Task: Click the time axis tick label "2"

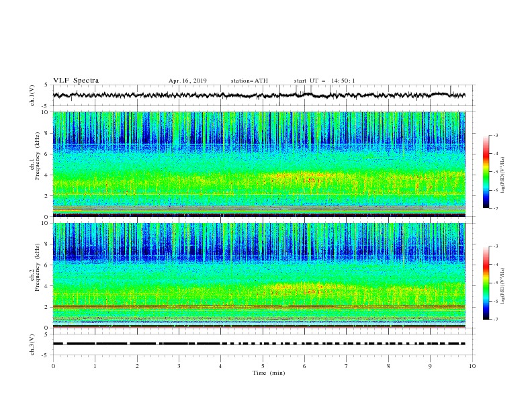Action: pos(137,366)
